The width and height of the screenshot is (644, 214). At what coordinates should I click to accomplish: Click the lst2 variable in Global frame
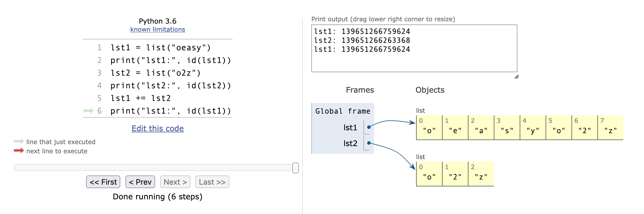click(350, 143)
